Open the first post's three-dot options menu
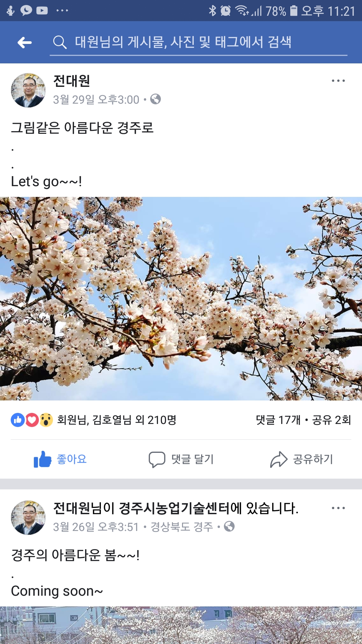The width and height of the screenshot is (362, 644). pos(338,80)
